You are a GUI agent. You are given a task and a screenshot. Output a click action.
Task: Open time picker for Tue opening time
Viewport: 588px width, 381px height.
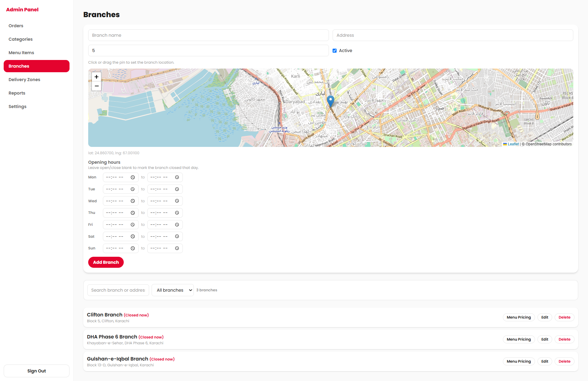click(133, 189)
